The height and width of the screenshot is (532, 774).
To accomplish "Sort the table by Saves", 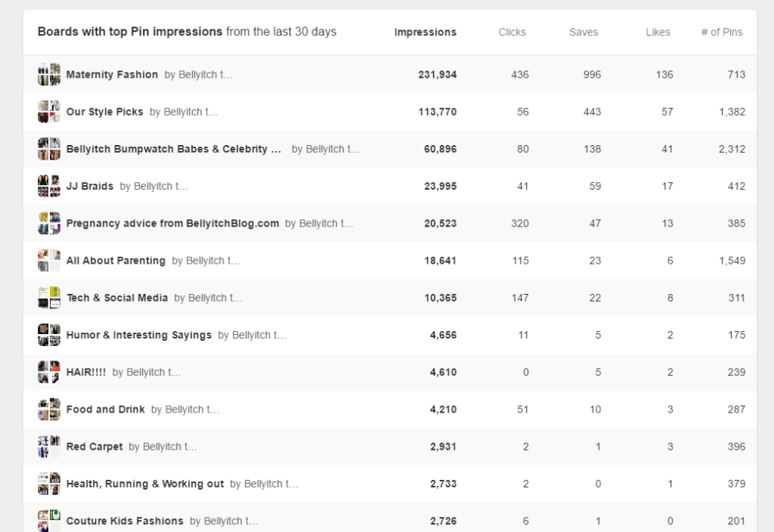I will coord(584,32).
